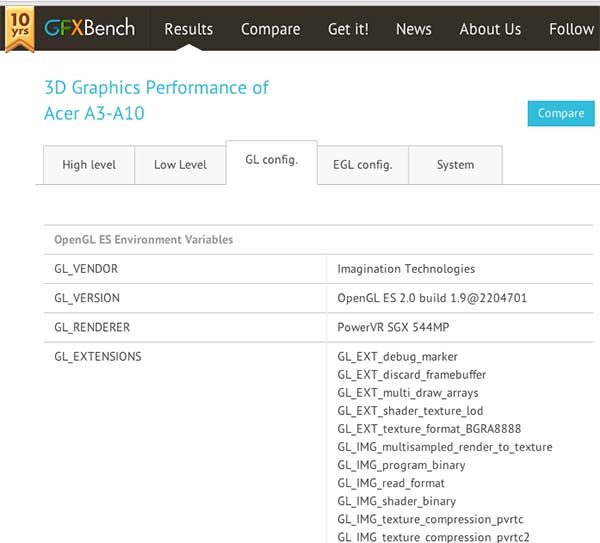
Task: Select the PowerVR SGX 544MP value
Action: coord(393,327)
